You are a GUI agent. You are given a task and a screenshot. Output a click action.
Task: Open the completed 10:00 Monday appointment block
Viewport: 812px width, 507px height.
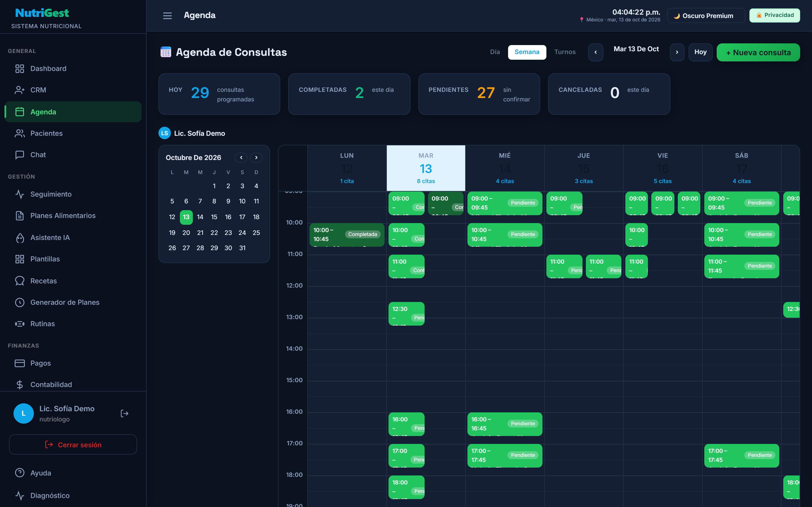(x=347, y=235)
